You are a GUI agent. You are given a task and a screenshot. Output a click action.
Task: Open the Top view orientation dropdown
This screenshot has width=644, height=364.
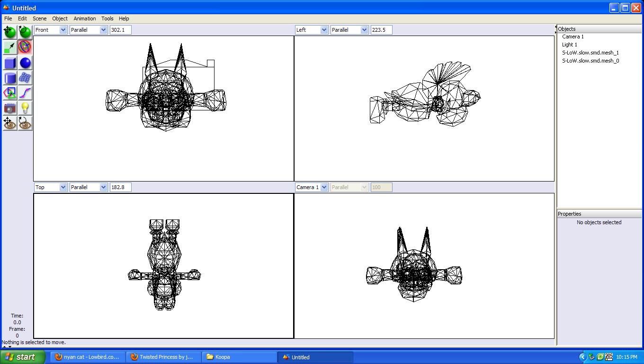[x=51, y=187]
